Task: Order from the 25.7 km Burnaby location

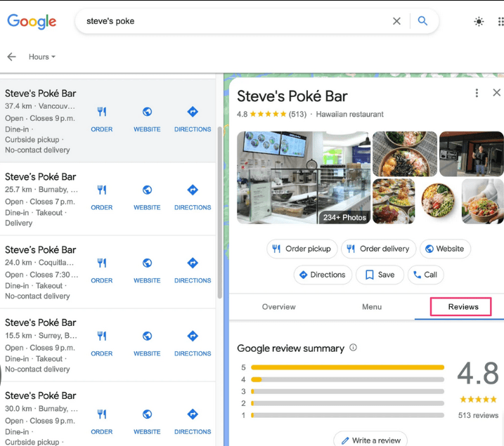Action: click(x=101, y=197)
